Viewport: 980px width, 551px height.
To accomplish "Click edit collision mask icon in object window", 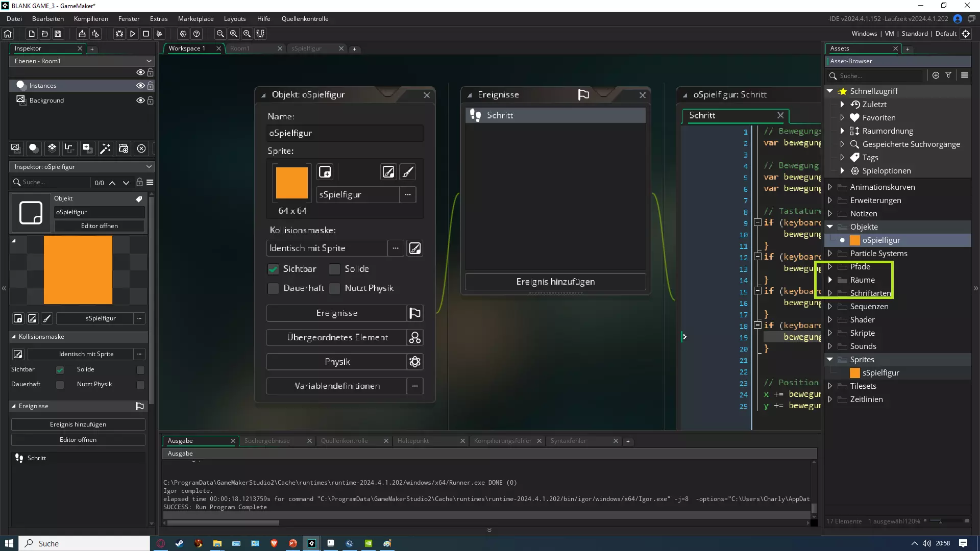I will (x=415, y=248).
